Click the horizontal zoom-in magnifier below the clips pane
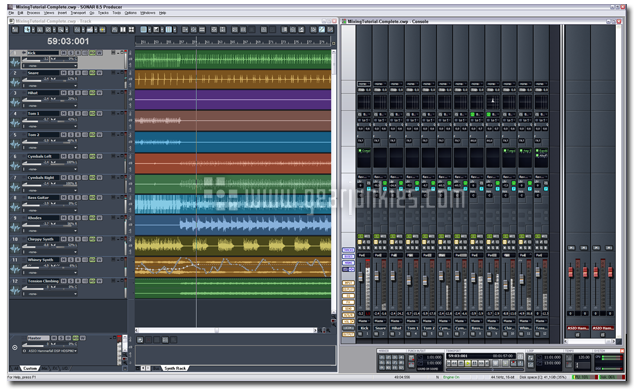Image resolution: width=634 pixels, height=391 pixels. [329, 330]
